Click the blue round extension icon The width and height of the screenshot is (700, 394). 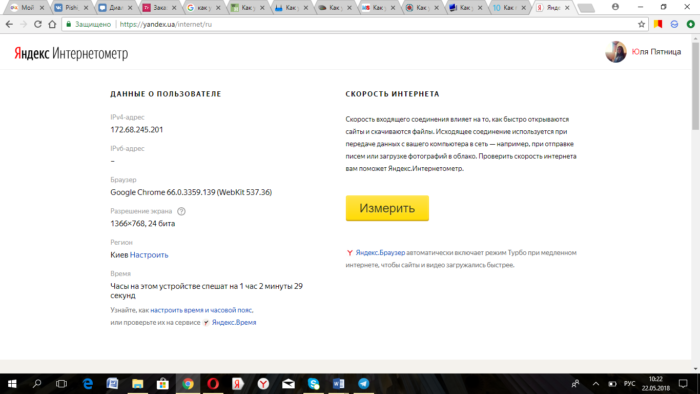(674, 24)
